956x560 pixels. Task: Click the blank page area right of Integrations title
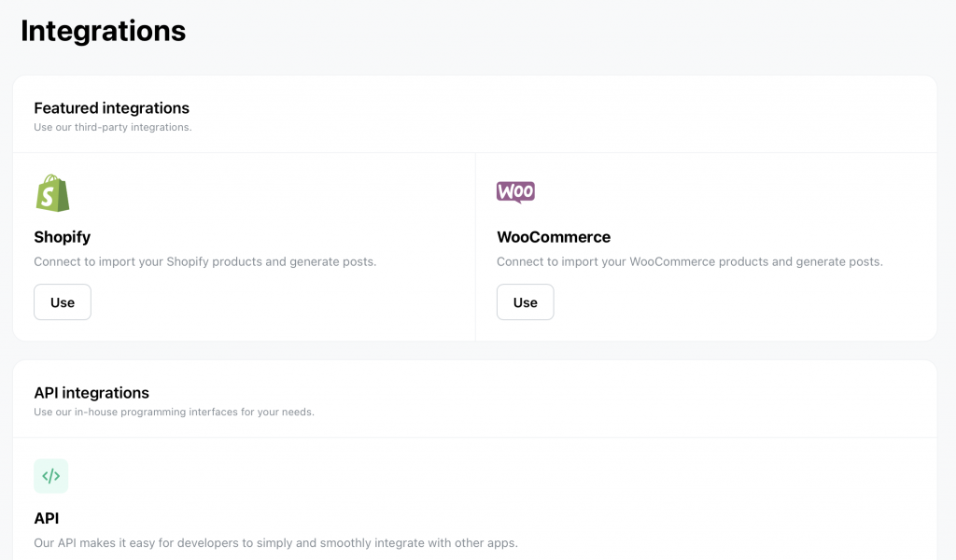(560, 31)
